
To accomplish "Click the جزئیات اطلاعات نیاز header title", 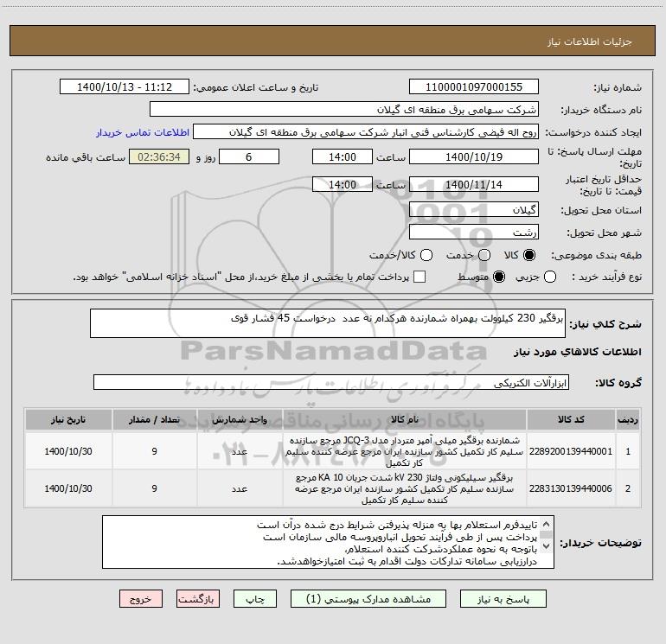I will (590, 41).
